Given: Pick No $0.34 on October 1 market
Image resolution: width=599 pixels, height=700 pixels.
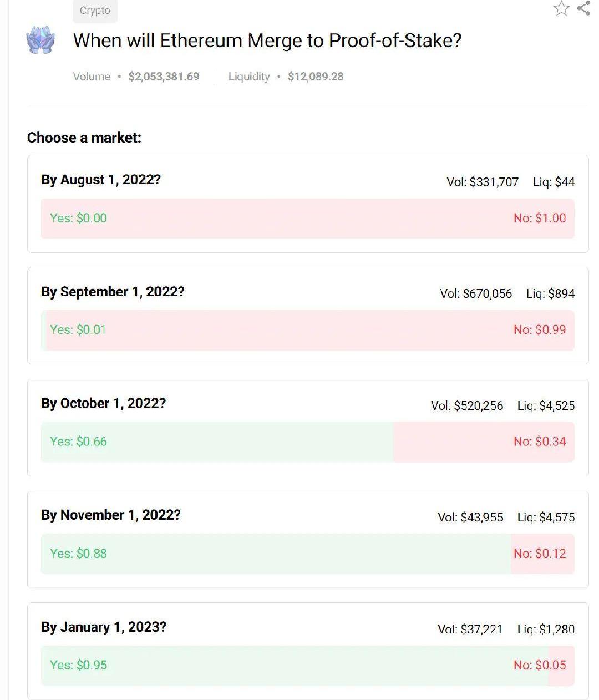Looking at the screenshot, I should coord(540,442).
